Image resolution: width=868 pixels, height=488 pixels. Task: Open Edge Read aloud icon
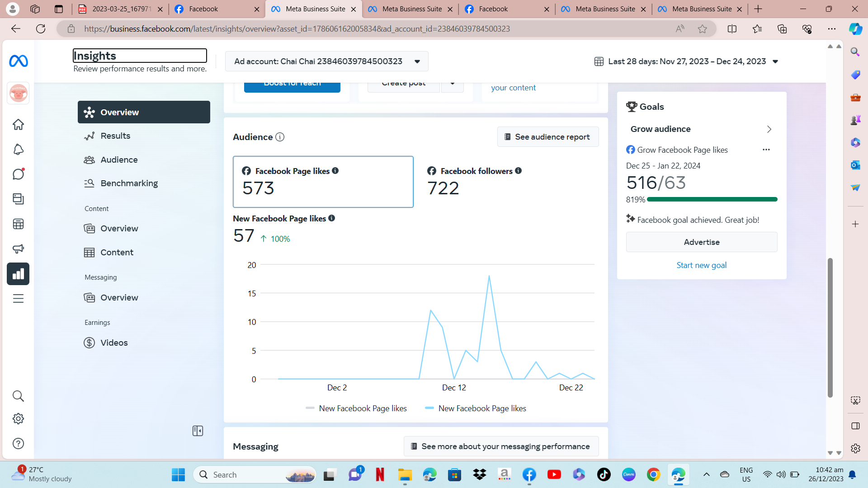pyautogui.click(x=680, y=29)
